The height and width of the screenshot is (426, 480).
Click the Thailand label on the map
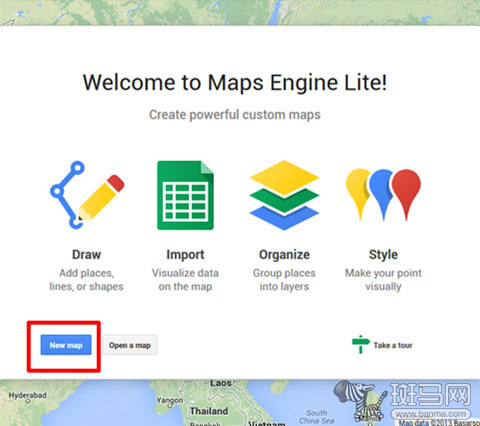209,411
